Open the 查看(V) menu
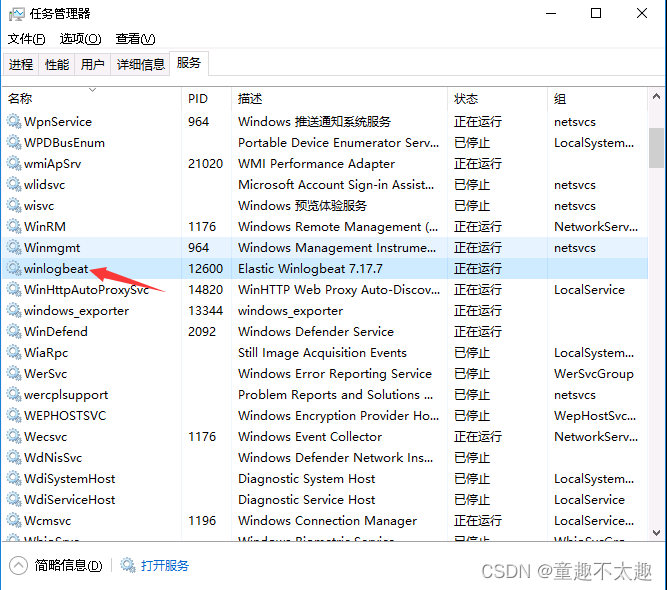Image resolution: width=667 pixels, height=590 pixels. click(x=135, y=39)
